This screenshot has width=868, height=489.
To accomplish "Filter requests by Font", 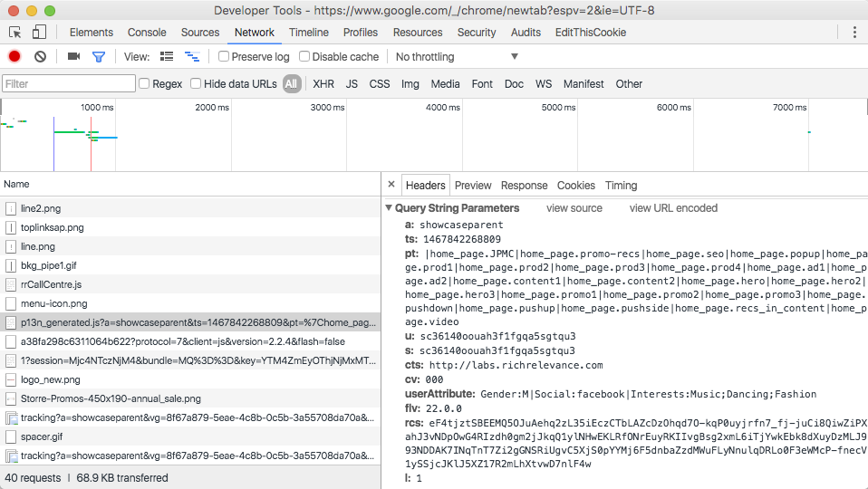I will pyautogui.click(x=482, y=84).
